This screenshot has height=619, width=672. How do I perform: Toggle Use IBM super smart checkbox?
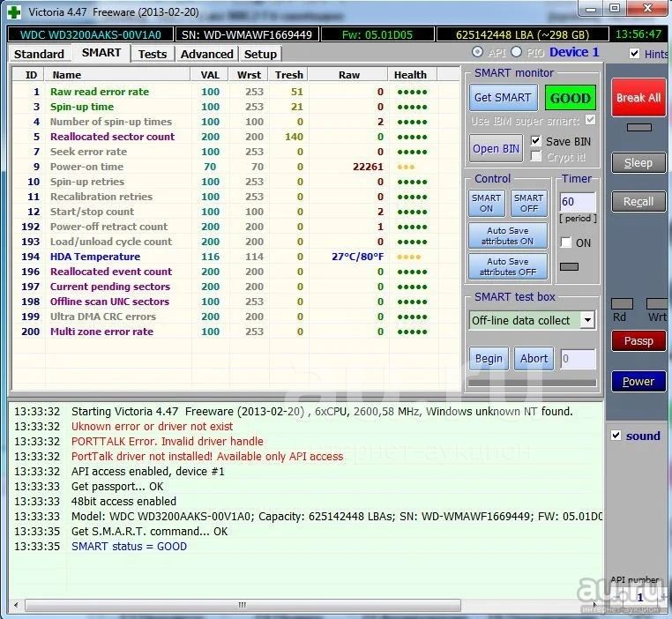pyautogui.click(x=590, y=120)
